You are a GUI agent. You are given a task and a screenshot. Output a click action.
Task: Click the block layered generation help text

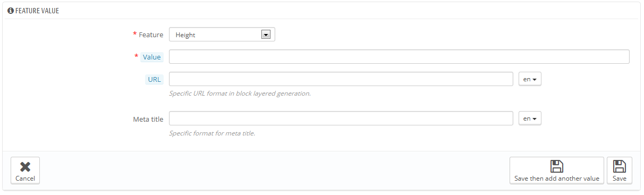(240, 94)
